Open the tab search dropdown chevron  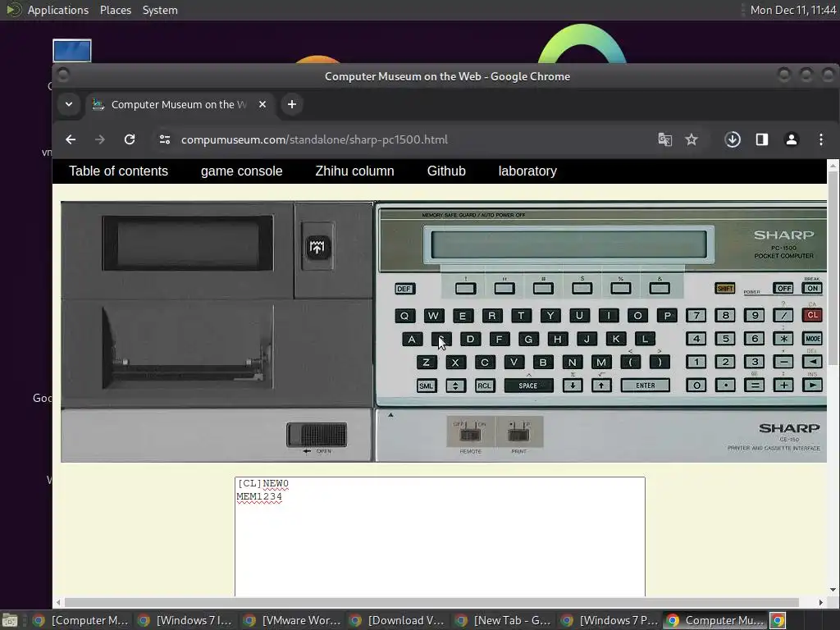click(69, 104)
